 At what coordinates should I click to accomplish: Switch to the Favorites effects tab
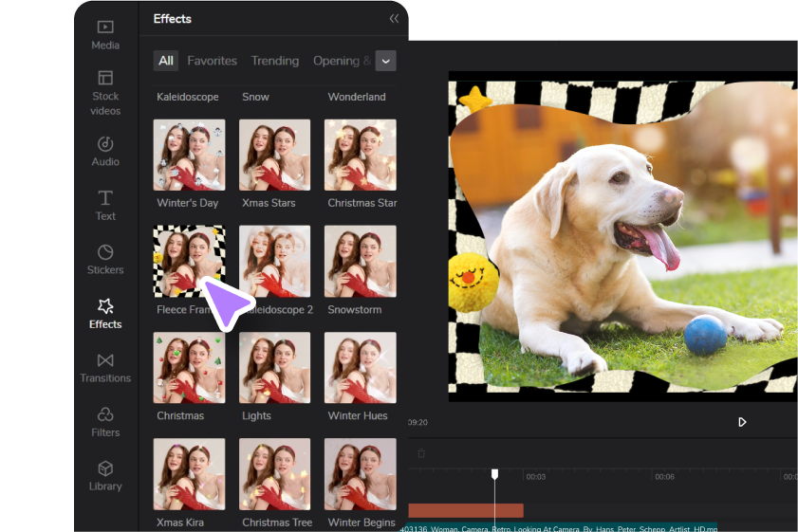point(212,61)
